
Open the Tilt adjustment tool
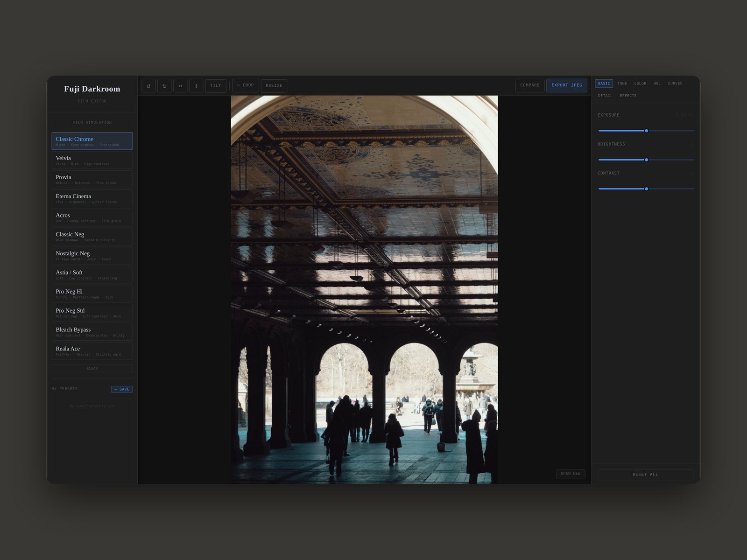click(216, 86)
